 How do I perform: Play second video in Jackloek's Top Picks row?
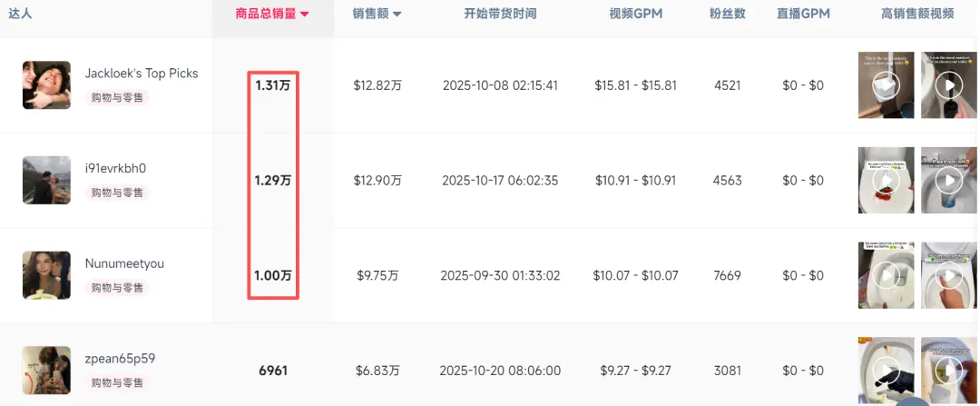(949, 86)
